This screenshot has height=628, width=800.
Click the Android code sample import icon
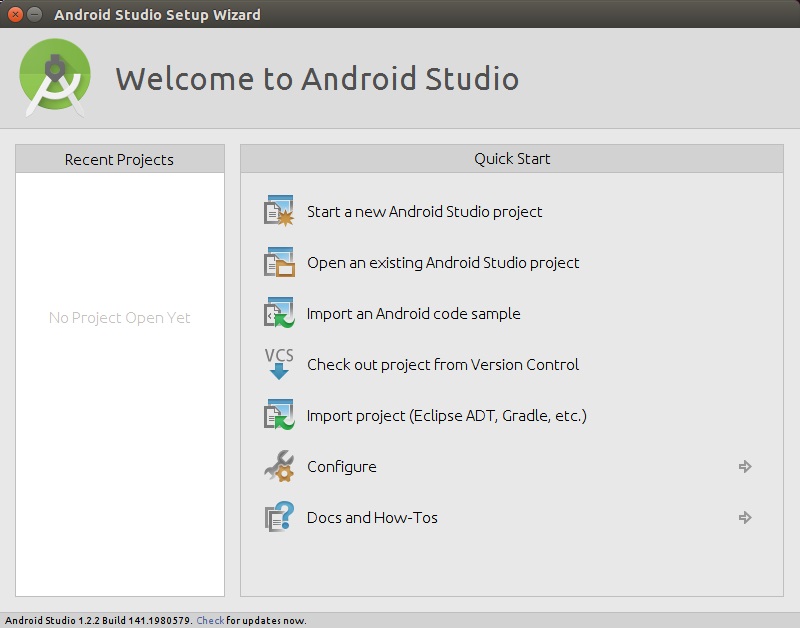point(279,312)
